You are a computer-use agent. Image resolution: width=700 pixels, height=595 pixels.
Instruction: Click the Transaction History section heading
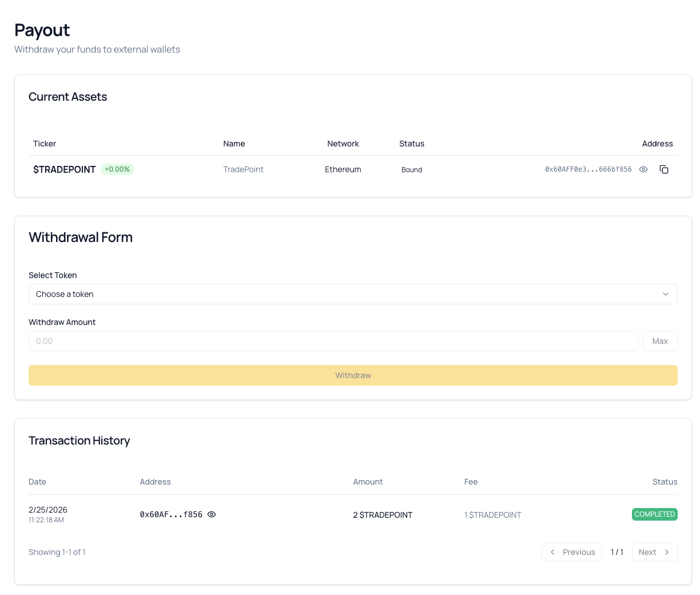[79, 441]
